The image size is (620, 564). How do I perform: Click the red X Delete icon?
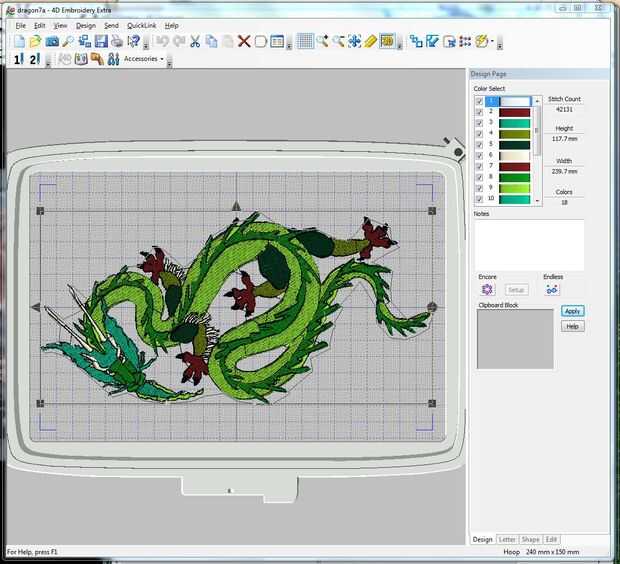[244, 41]
